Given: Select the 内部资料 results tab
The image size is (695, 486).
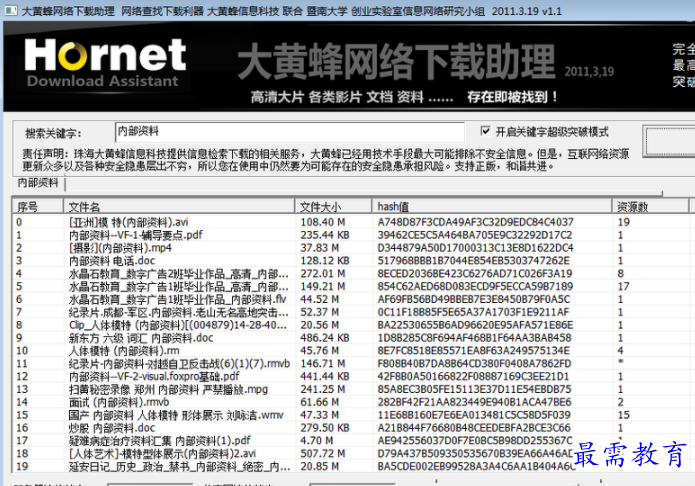Looking at the screenshot, I should tap(38, 183).
